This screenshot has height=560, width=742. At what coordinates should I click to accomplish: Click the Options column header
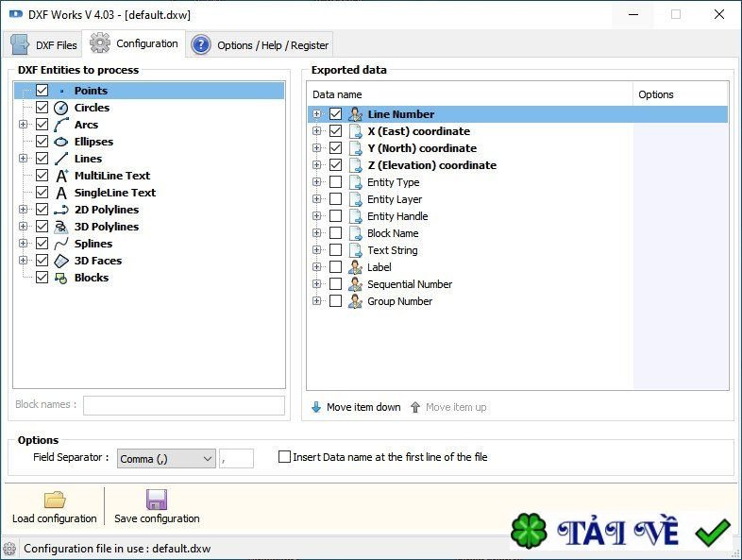(x=681, y=94)
